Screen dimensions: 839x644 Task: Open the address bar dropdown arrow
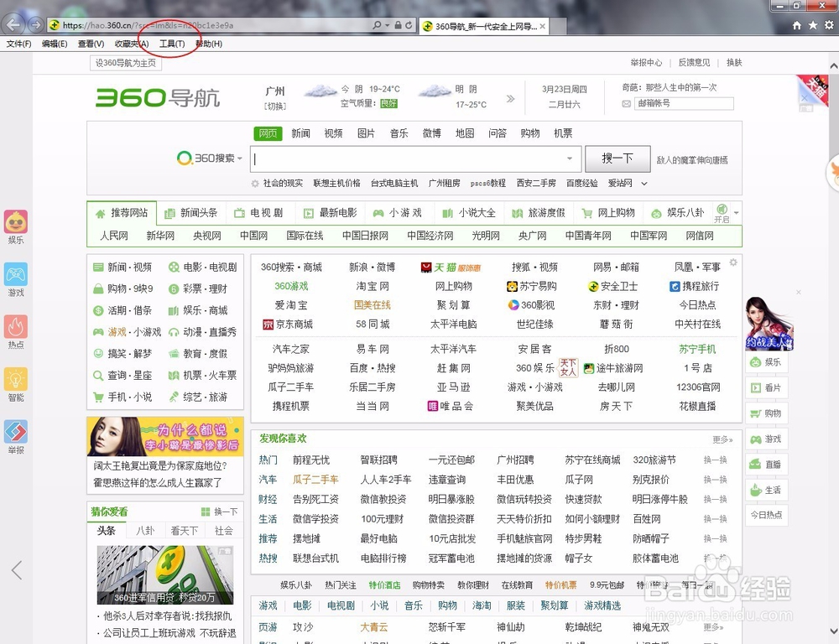tap(388, 25)
